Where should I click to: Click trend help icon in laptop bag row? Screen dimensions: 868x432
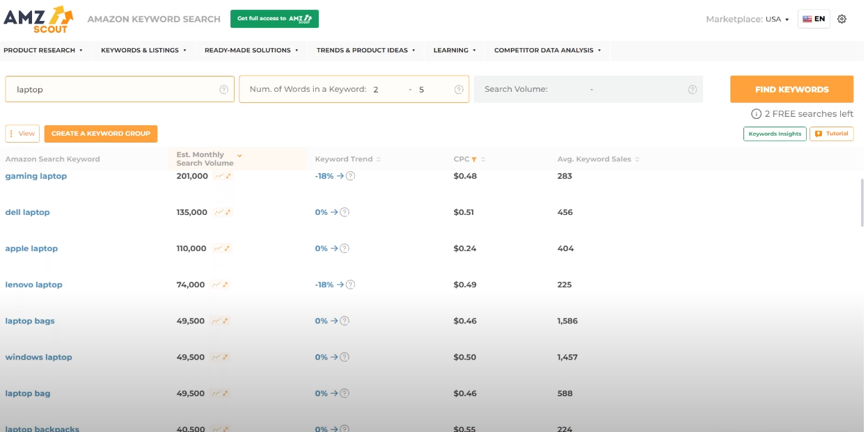(x=345, y=393)
